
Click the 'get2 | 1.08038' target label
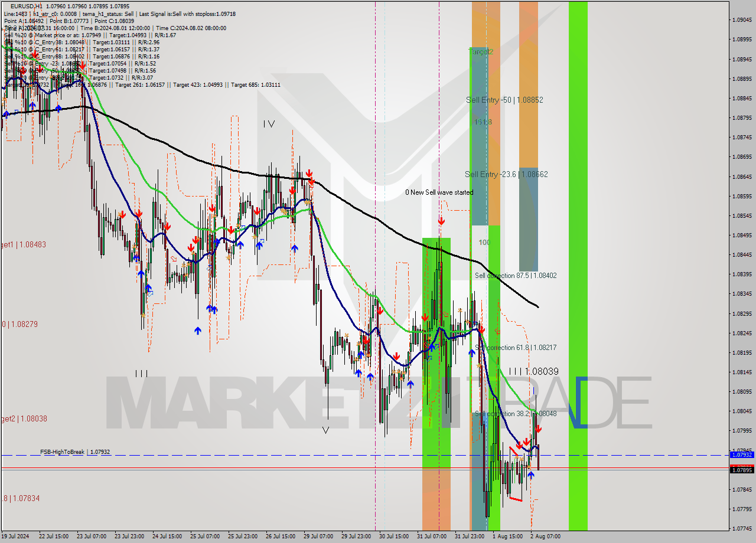[23, 418]
